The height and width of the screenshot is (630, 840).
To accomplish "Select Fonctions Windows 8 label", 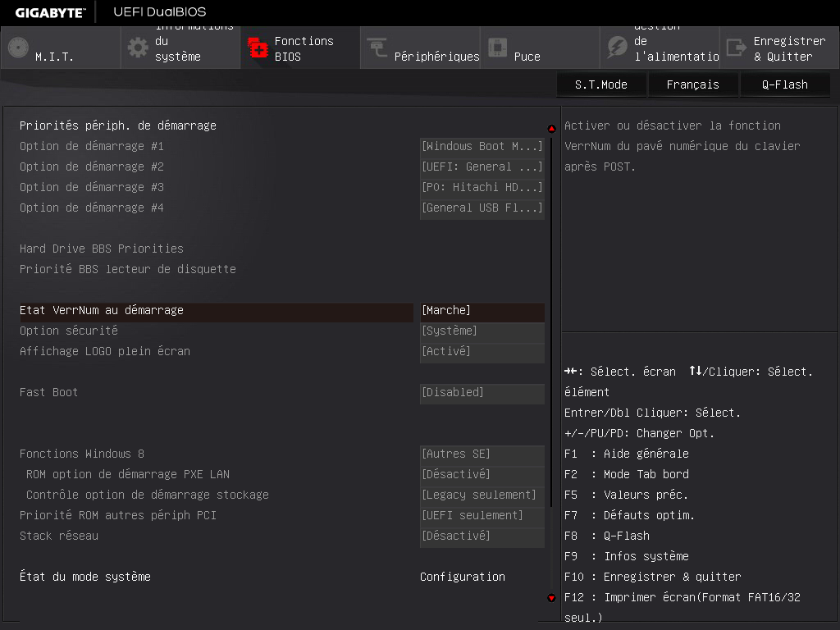I will [82, 454].
